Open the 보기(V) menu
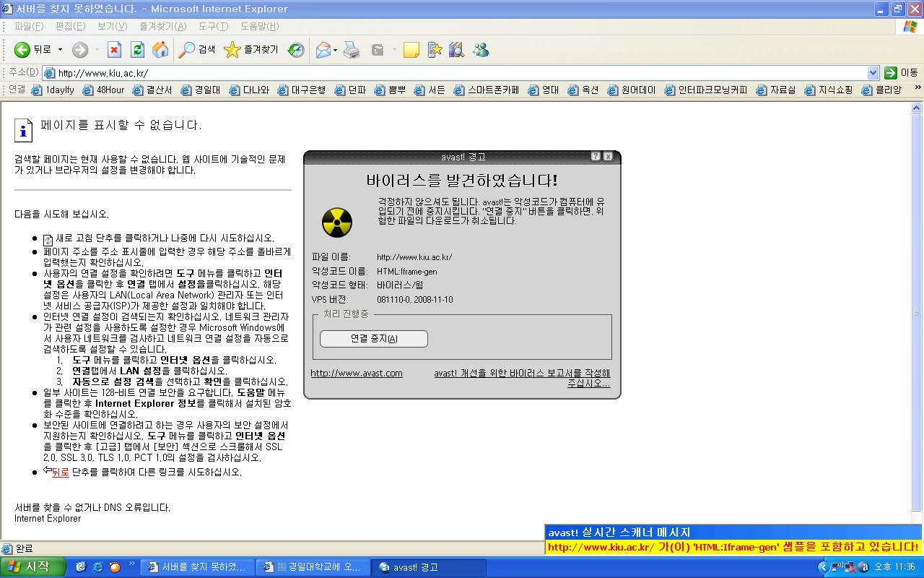924x578 pixels. pos(112,27)
